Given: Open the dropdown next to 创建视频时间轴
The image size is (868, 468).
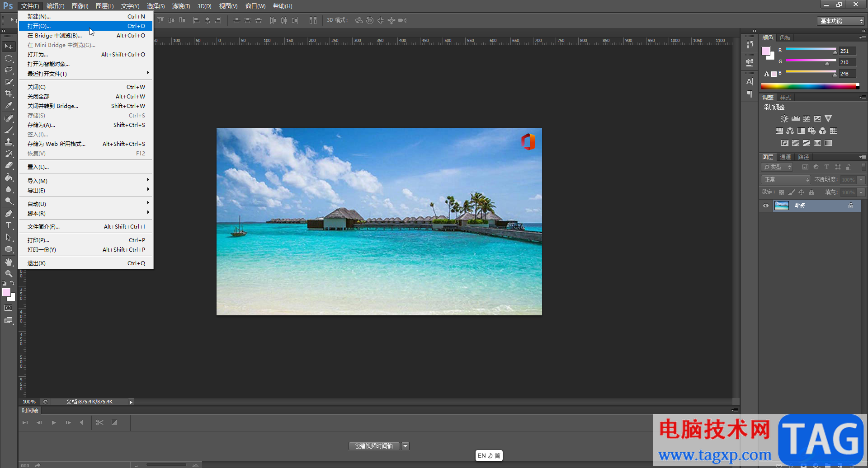Looking at the screenshot, I should point(406,446).
